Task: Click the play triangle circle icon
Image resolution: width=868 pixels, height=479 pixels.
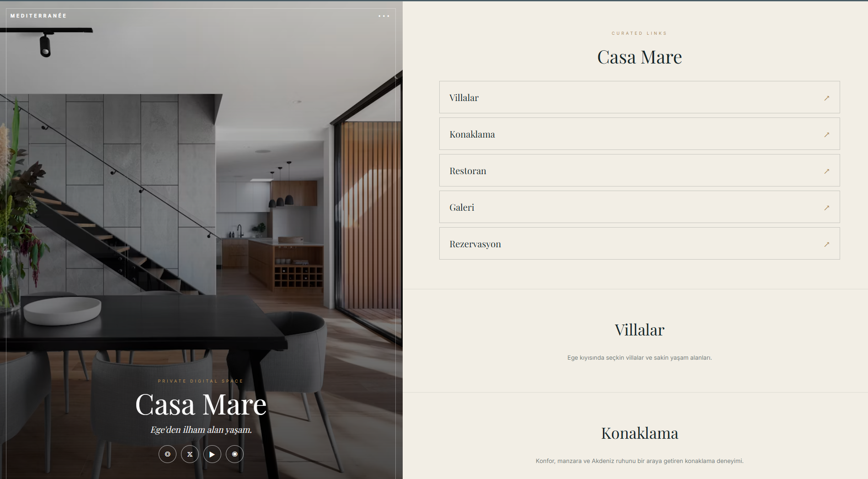Action: (x=212, y=454)
